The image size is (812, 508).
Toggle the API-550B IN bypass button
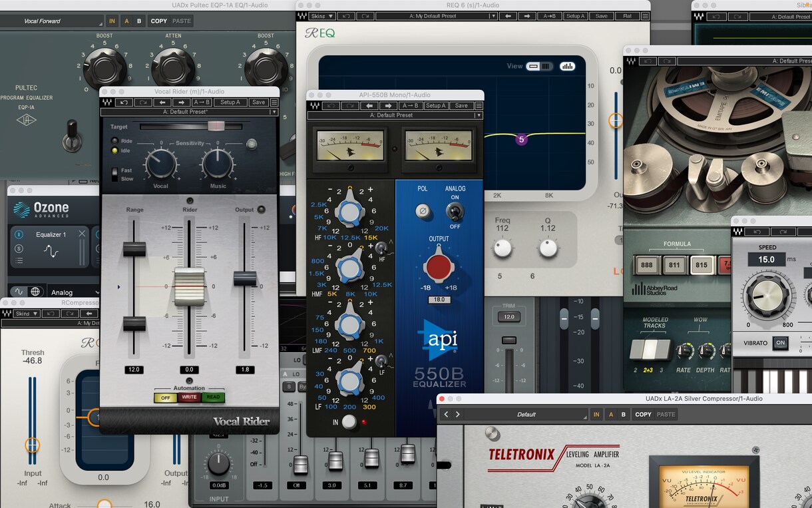[349, 422]
